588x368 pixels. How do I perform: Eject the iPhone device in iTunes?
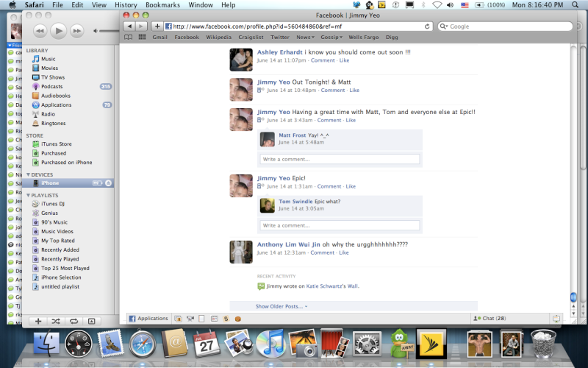[x=108, y=183]
